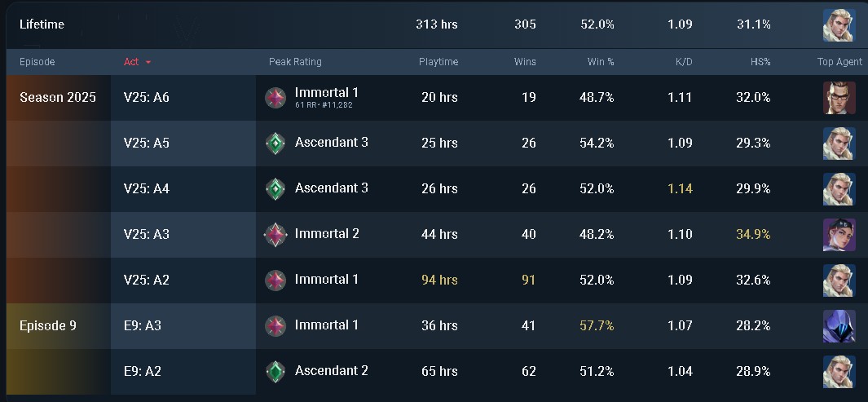Viewport: 868px width, 402px height.
Task: Sort by the Act column arrow
Action: (x=148, y=62)
